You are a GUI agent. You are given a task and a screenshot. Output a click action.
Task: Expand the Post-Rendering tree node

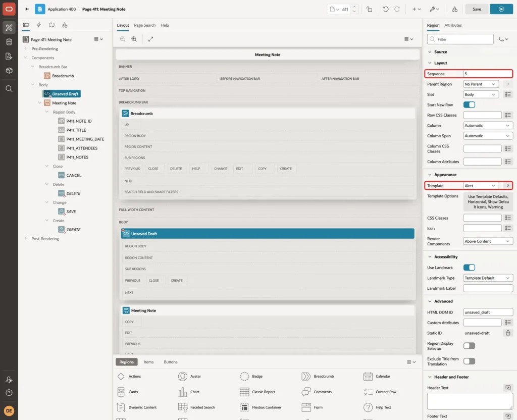coord(26,238)
